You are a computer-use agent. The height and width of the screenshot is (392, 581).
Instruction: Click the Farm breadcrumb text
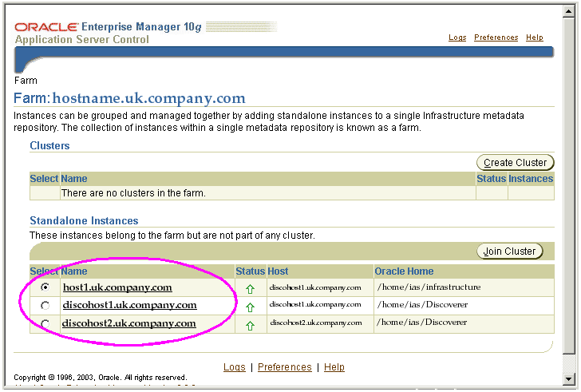click(26, 81)
